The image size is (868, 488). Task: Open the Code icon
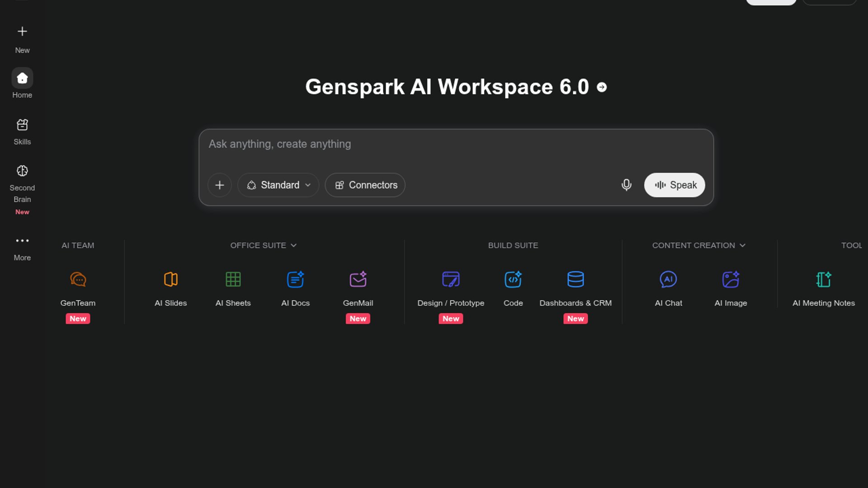[513, 279]
